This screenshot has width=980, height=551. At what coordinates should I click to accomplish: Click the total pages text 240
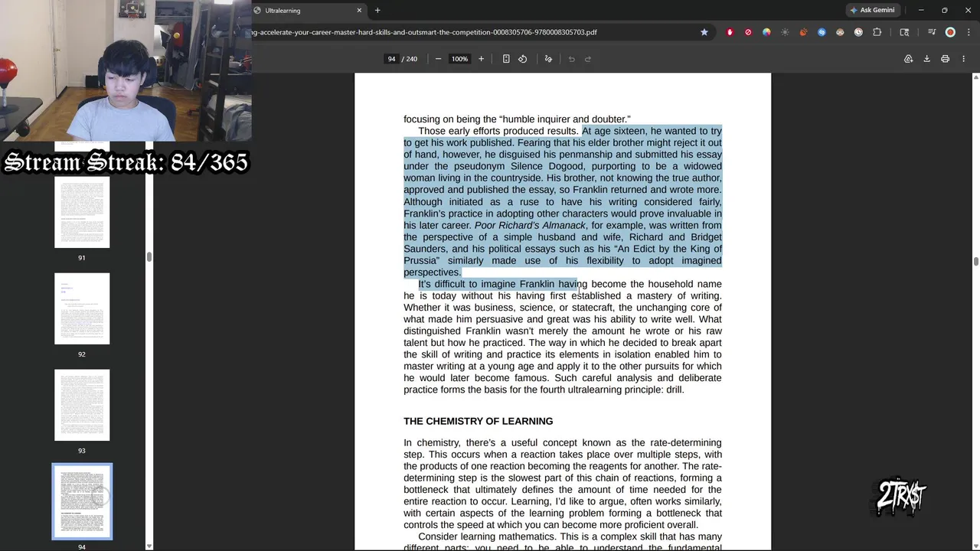412,59
